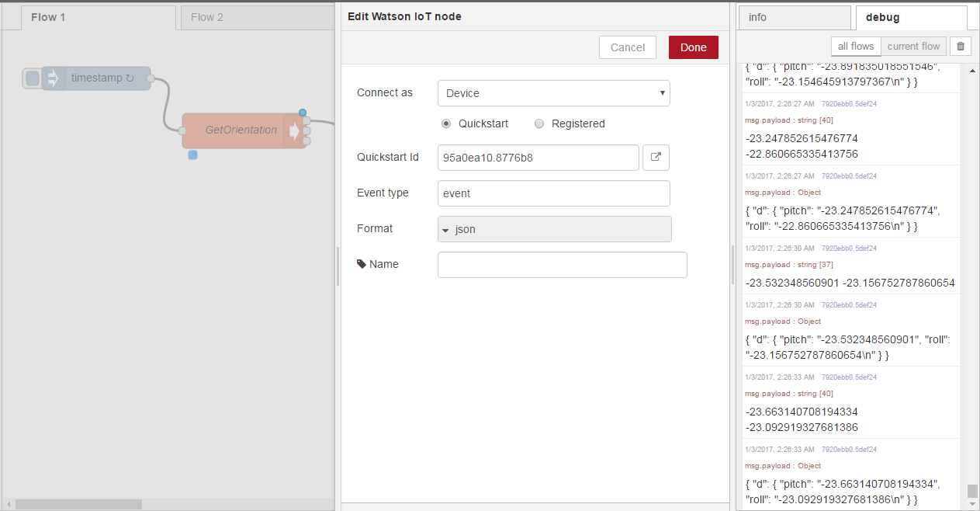980x511 pixels.
Task: Click the arrow icon on the timestamp node
Action: click(54, 78)
